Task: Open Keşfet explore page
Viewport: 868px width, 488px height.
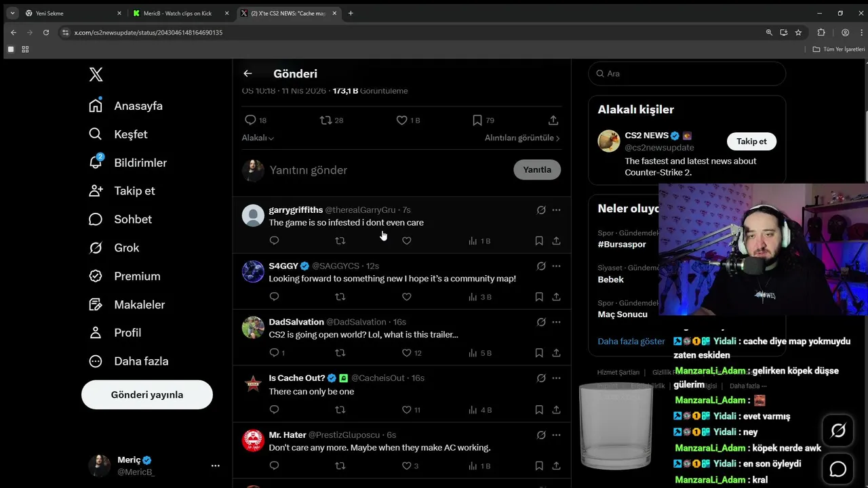Action: [x=118, y=134]
